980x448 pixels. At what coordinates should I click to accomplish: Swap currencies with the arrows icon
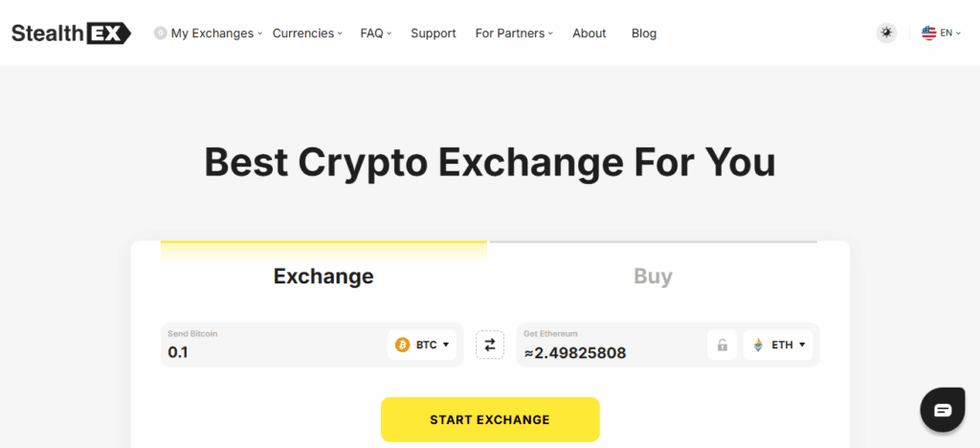490,345
